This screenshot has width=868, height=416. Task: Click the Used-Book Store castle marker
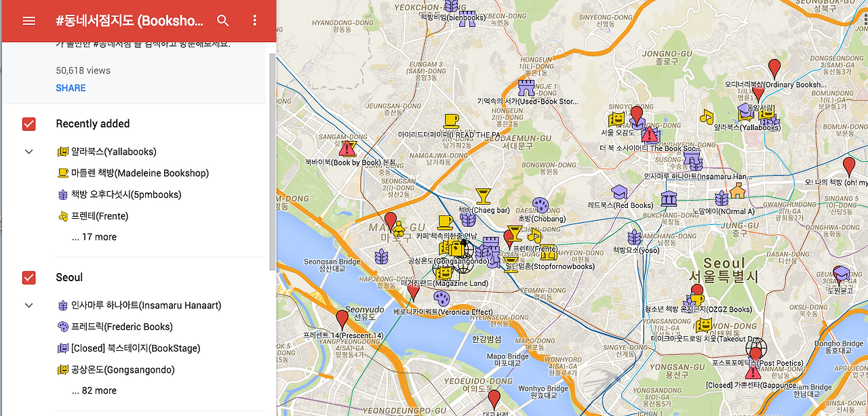pyautogui.click(x=526, y=87)
